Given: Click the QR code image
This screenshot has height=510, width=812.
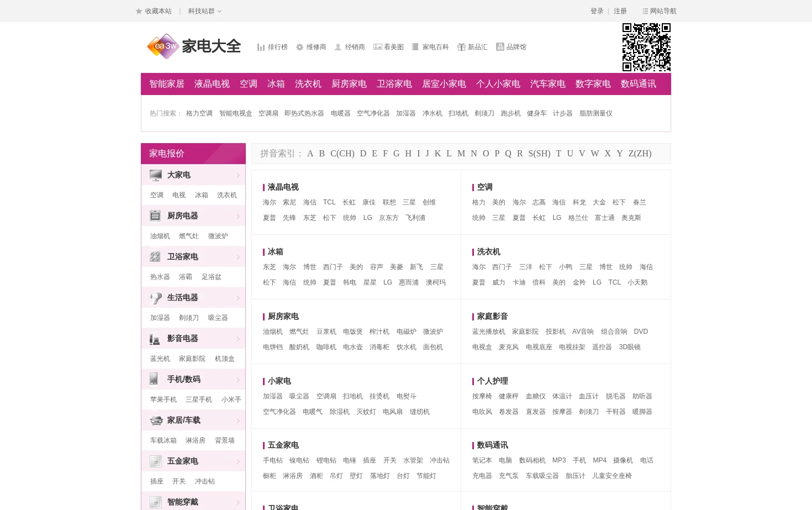Looking at the screenshot, I should pyautogui.click(x=646, y=47).
